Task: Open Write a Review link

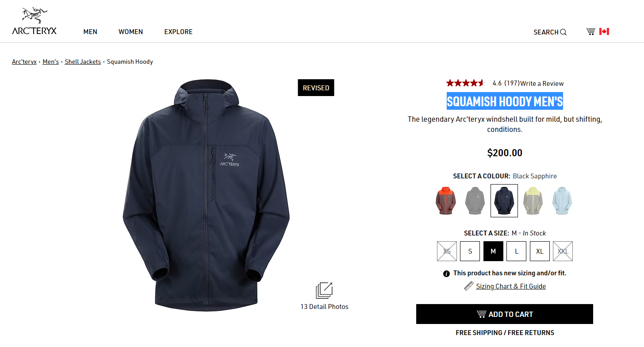Action: point(542,83)
